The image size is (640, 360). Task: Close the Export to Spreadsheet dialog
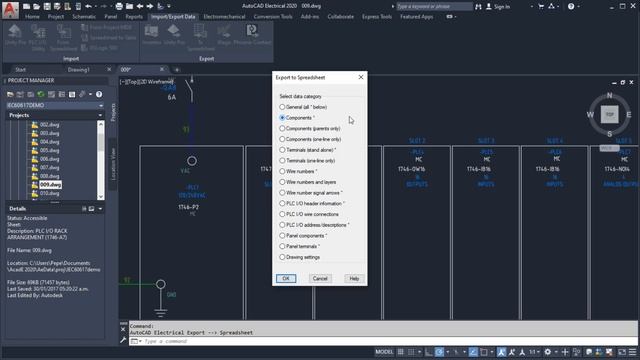click(x=361, y=77)
